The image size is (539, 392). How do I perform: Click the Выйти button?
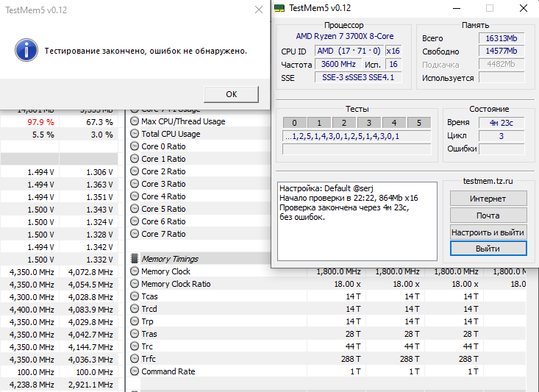(488, 249)
